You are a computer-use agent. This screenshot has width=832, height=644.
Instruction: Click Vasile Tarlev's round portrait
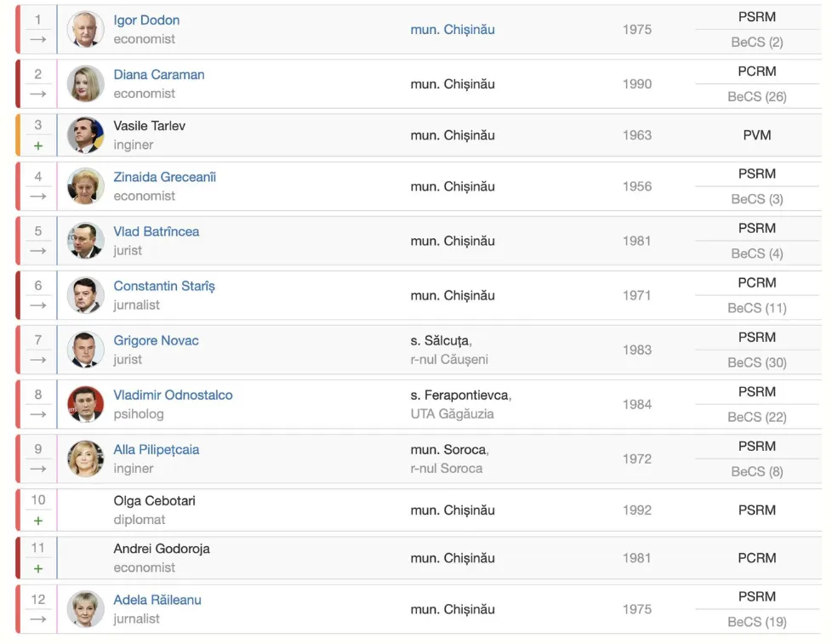[85, 135]
